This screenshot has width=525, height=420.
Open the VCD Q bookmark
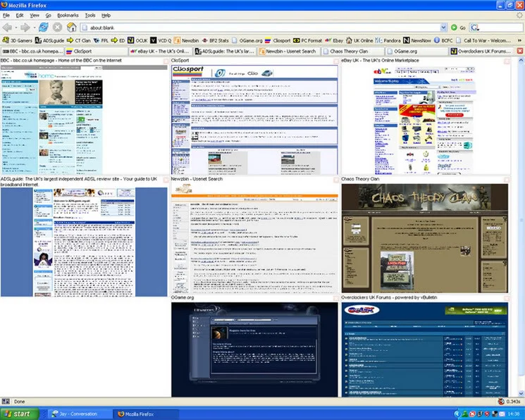tap(161, 40)
